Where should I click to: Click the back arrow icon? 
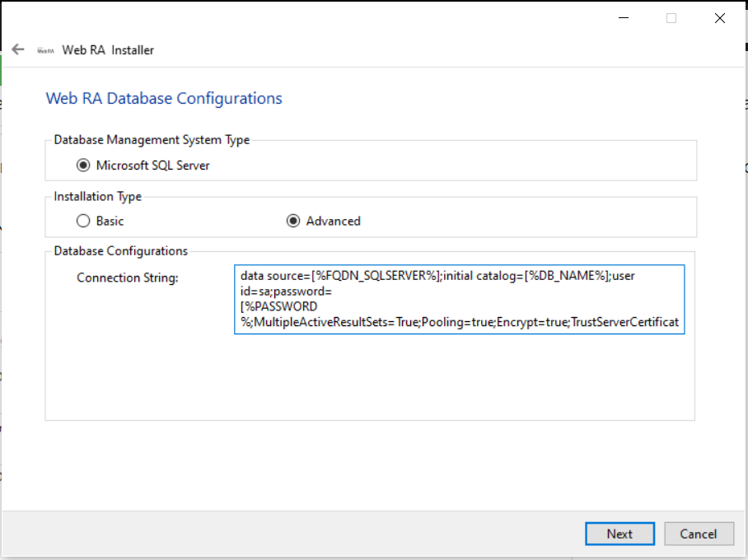point(18,49)
